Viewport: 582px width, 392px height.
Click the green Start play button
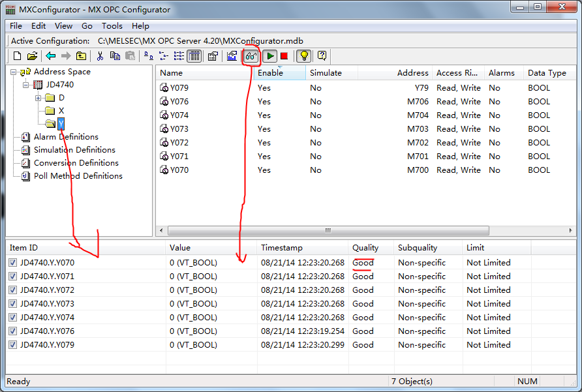[x=270, y=56]
